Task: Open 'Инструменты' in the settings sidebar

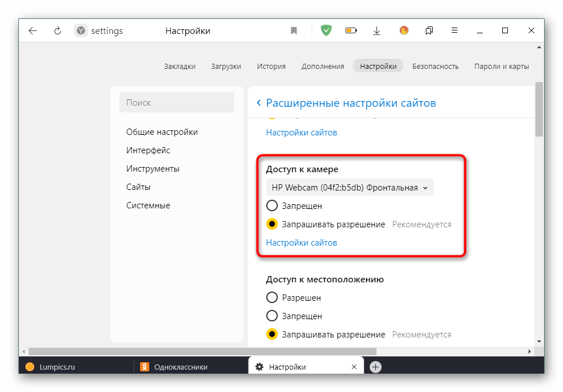Action: click(153, 169)
